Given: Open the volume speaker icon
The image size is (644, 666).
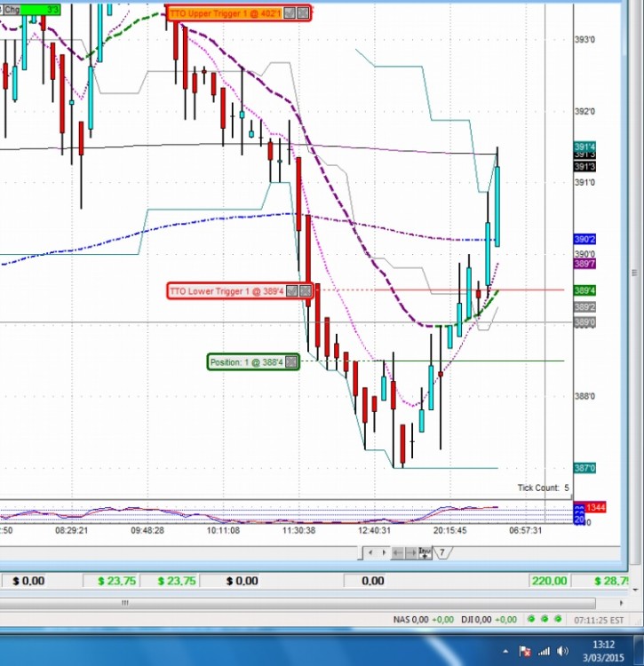Looking at the screenshot, I should click(x=562, y=651).
